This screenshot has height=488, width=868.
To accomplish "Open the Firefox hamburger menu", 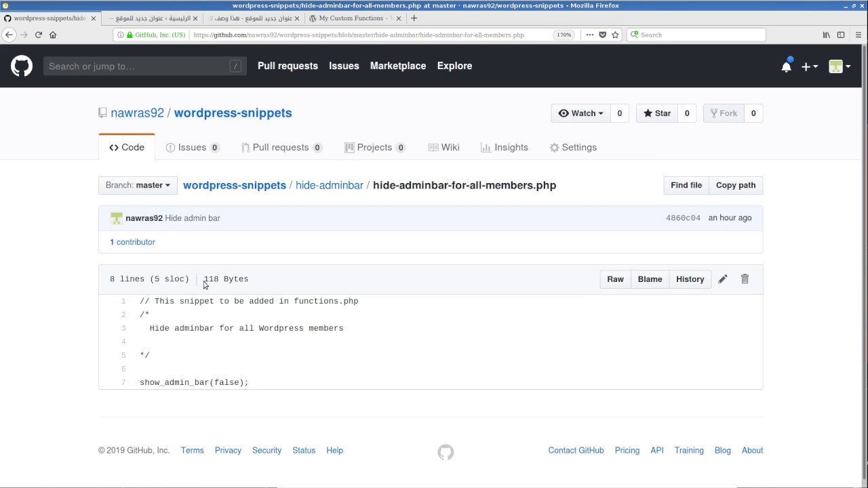I will point(857,35).
